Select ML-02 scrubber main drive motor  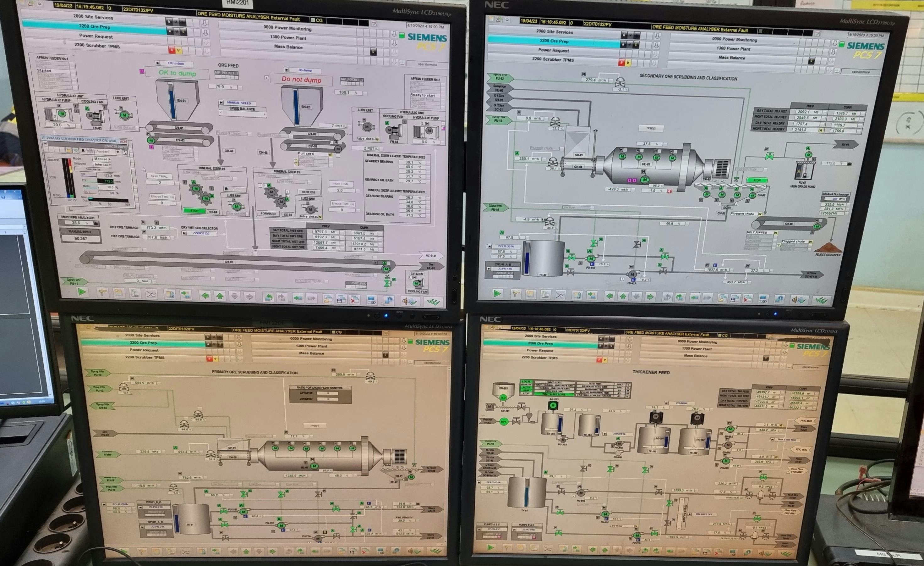pos(645,180)
